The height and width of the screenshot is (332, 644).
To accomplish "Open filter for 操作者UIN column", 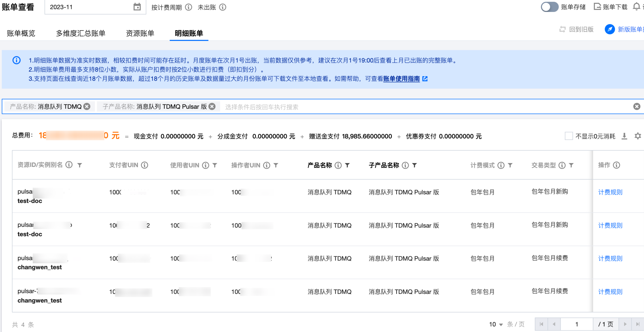I will click(276, 165).
